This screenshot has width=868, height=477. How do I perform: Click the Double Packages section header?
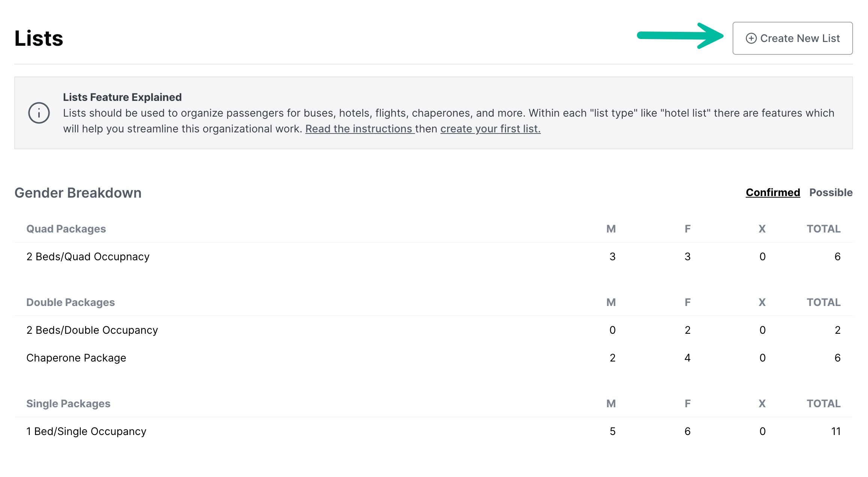(71, 302)
